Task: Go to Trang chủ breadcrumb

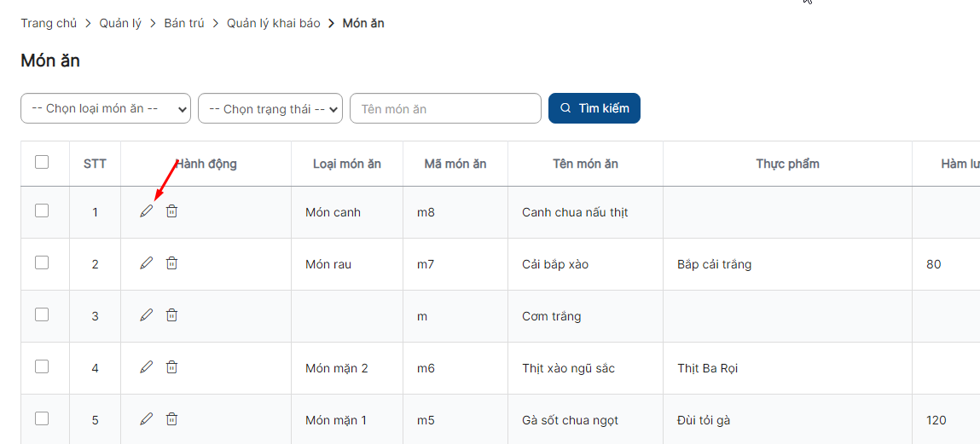Action: click(49, 23)
